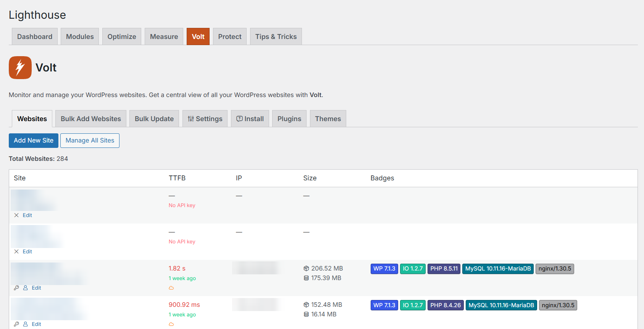This screenshot has height=329, width=644.
Task: Click the cloud icon under 900.92 ms
Action: 171,324
